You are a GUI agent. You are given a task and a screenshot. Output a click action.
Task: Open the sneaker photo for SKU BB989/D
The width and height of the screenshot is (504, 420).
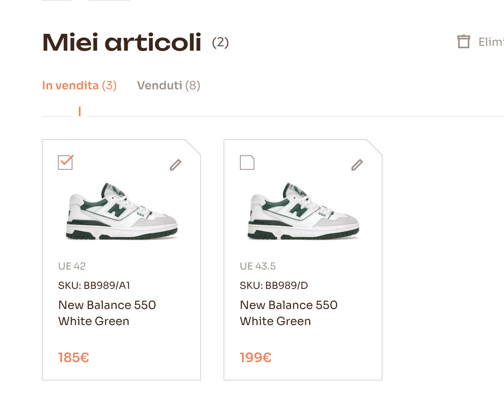pyautogui.click(x=303, y=211)
